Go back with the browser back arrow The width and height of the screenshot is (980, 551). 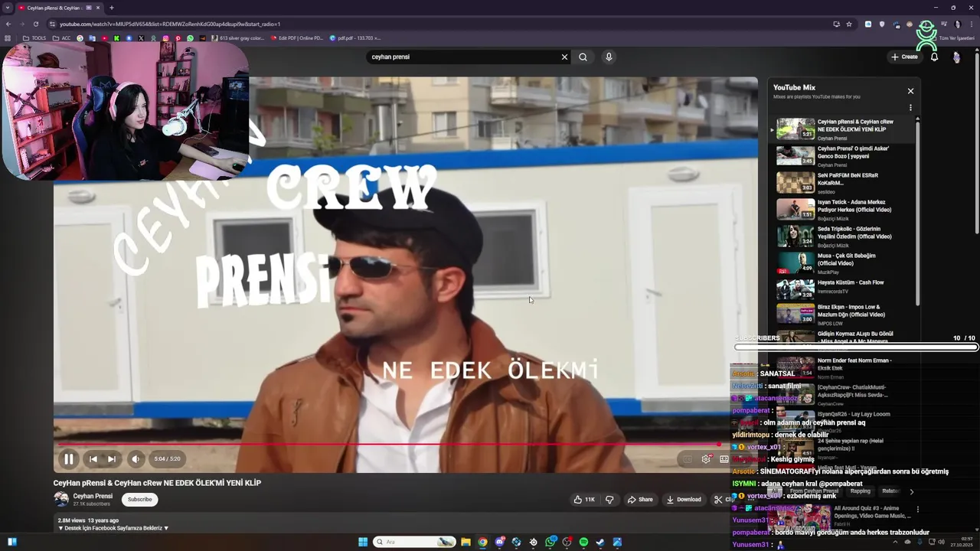(8, 24)
